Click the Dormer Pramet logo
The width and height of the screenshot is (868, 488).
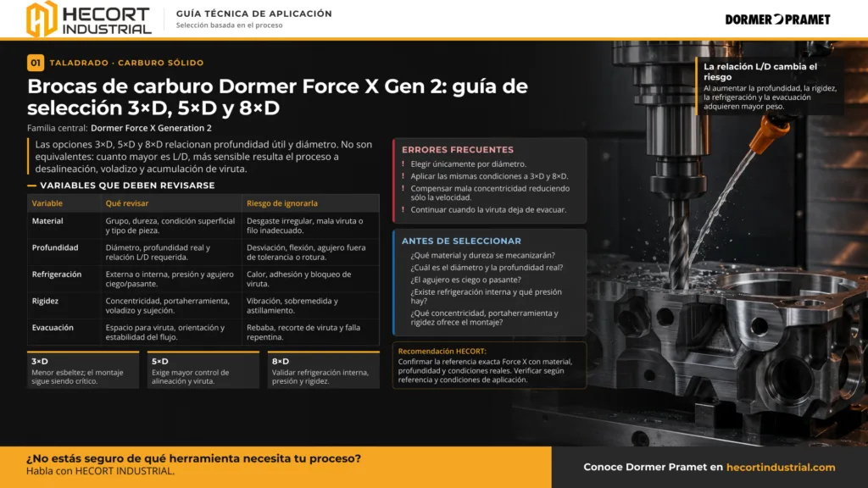point(777,19)
